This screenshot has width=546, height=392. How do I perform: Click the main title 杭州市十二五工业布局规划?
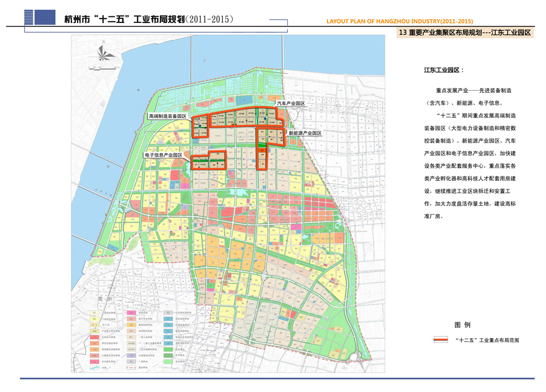pyautogui.click(x=147, y=19)
